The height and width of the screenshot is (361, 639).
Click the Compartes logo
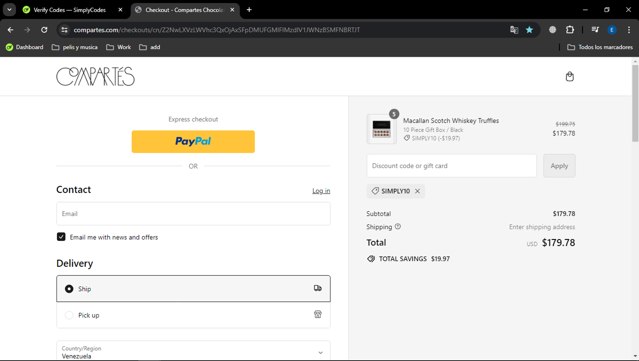[95, 77]
